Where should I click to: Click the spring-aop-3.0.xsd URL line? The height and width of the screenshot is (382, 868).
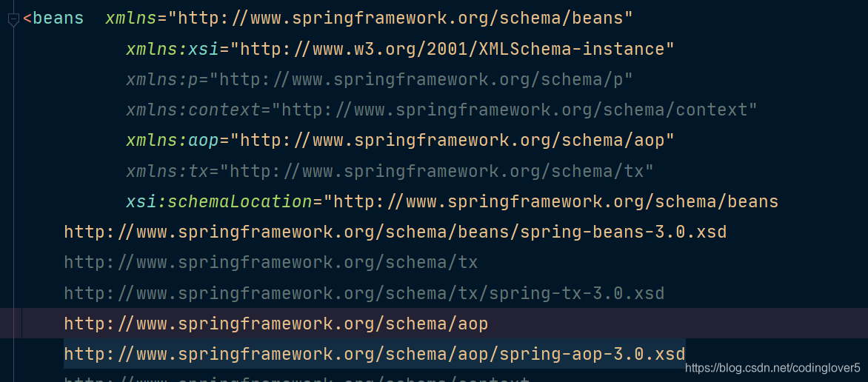375,353
